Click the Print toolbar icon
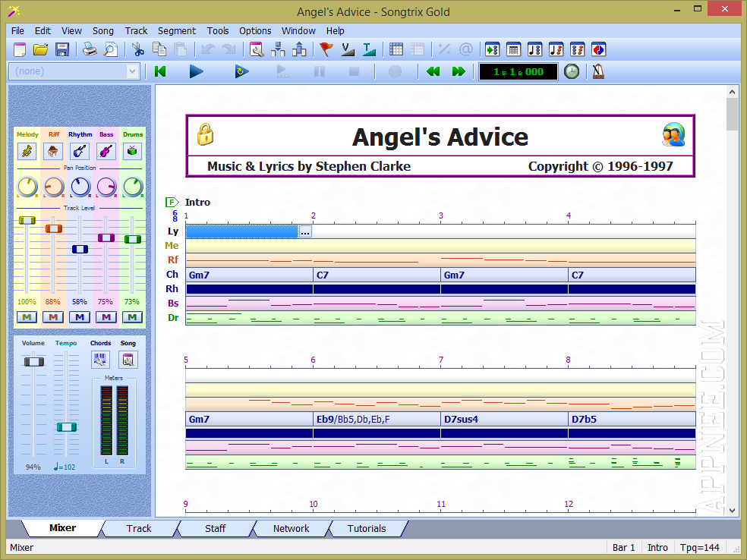747x560 pixels. pyautogui.click(x=90, y=49)
